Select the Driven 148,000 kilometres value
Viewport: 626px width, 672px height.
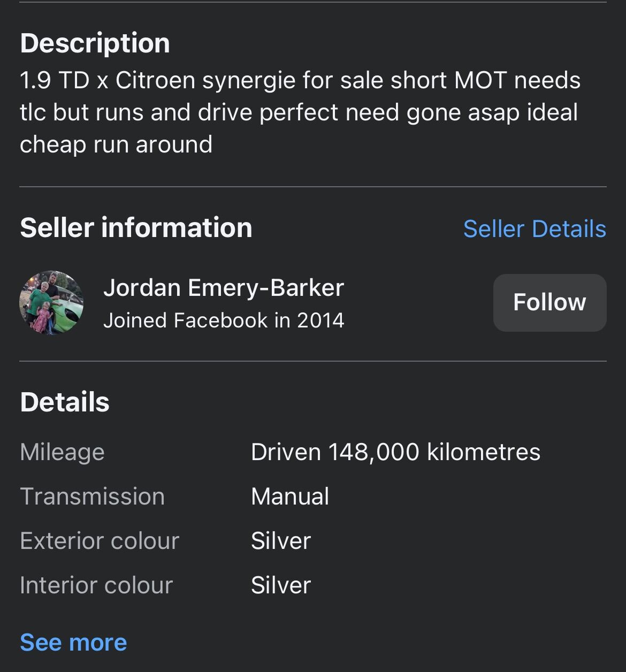click(x=395, y=452)
